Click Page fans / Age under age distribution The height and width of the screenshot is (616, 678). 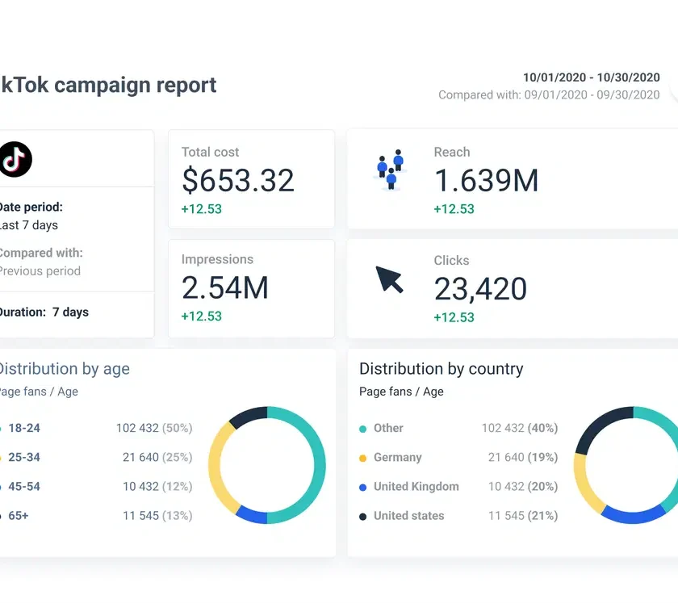(39, 392)
